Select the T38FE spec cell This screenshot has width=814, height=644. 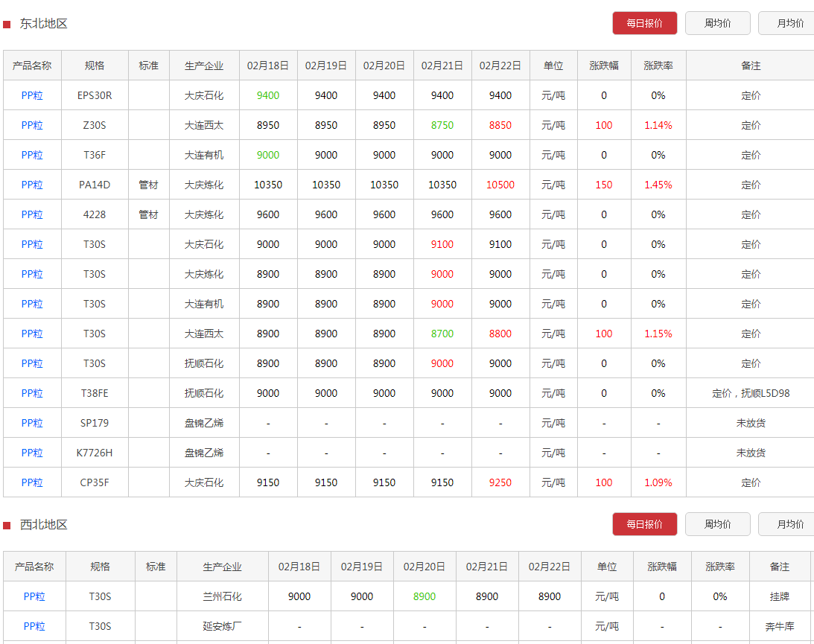click(95, 393)
